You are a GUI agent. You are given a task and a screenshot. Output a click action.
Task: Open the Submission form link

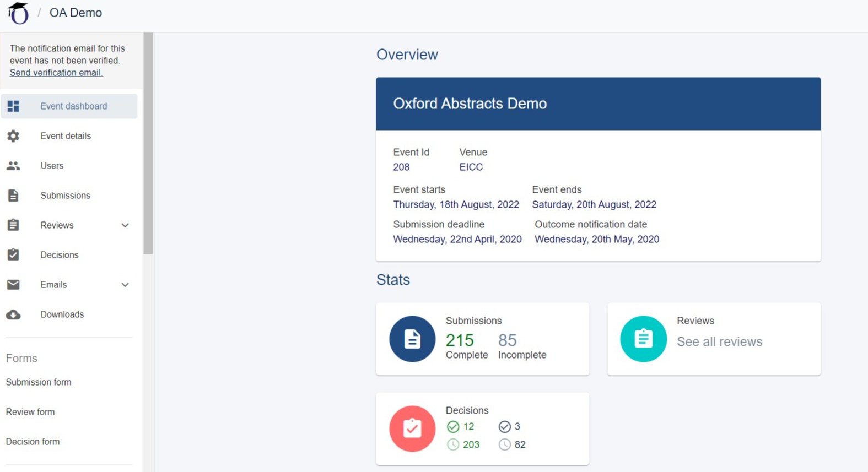(x=39, y=382)
